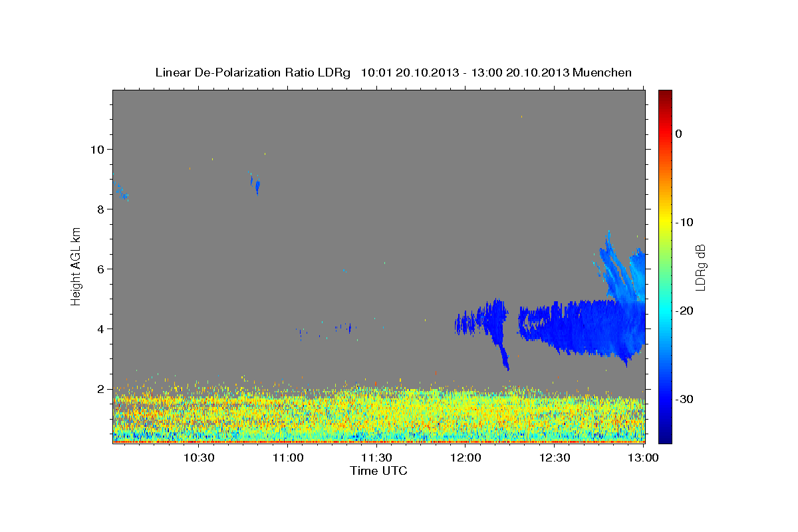Click the height tick label 8

coord(101,209)
